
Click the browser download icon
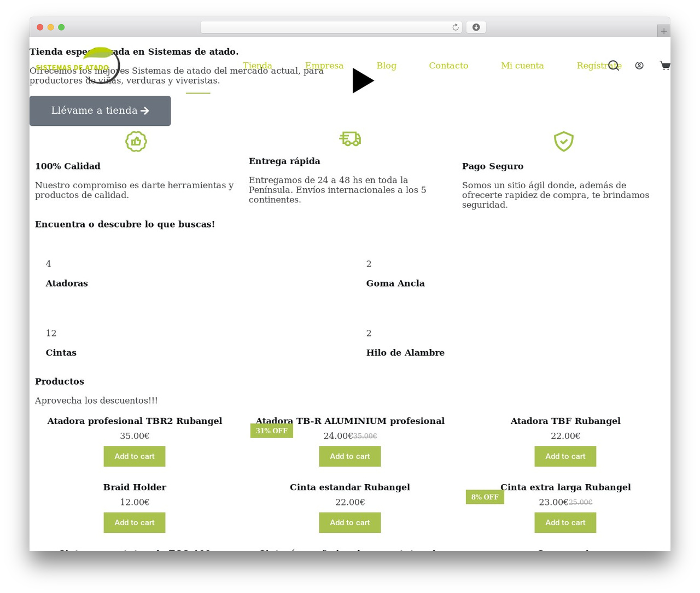(x=476, y=27)
